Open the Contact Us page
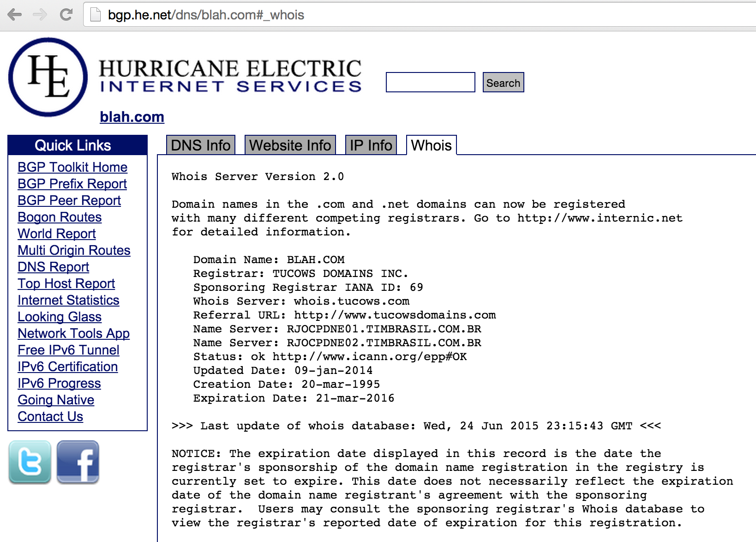 [x=50, y=416]
